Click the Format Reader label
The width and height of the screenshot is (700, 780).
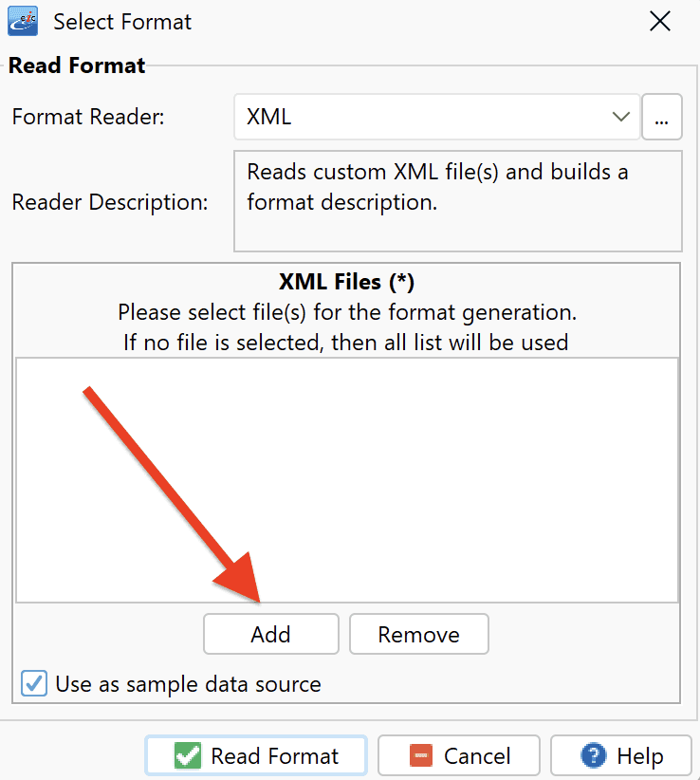88,118
